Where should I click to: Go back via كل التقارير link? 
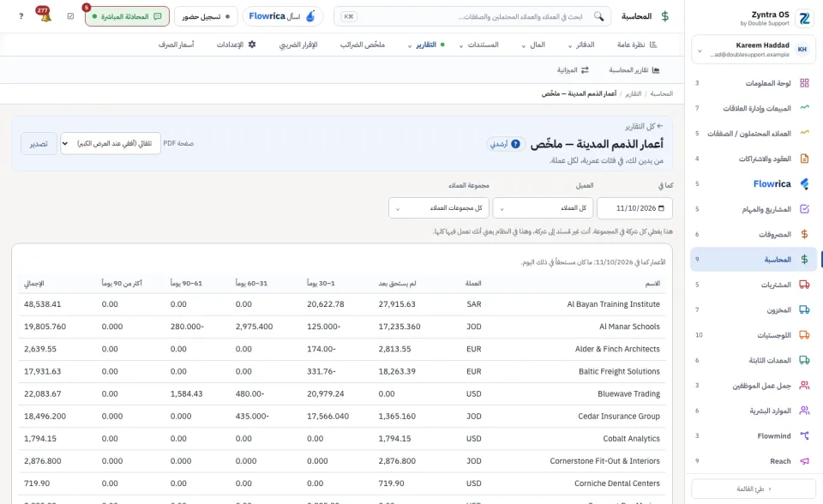(x=644, y=126)
